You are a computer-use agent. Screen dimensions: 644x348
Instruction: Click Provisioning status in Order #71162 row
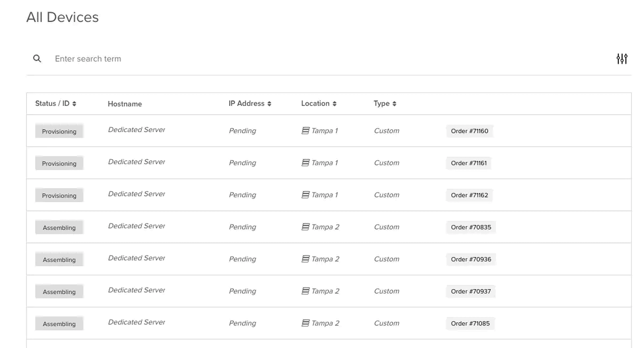click(x=59, y=195)
